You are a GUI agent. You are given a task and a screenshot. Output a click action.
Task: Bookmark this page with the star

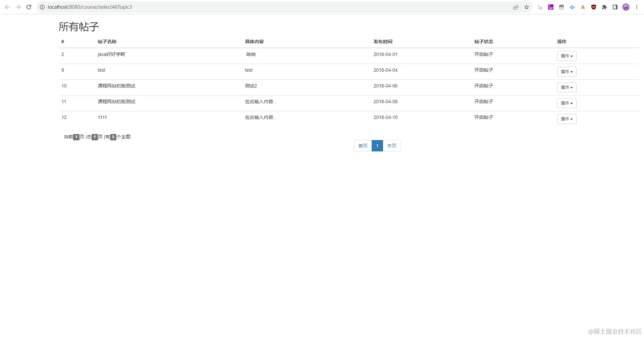(x=527, y=7)
